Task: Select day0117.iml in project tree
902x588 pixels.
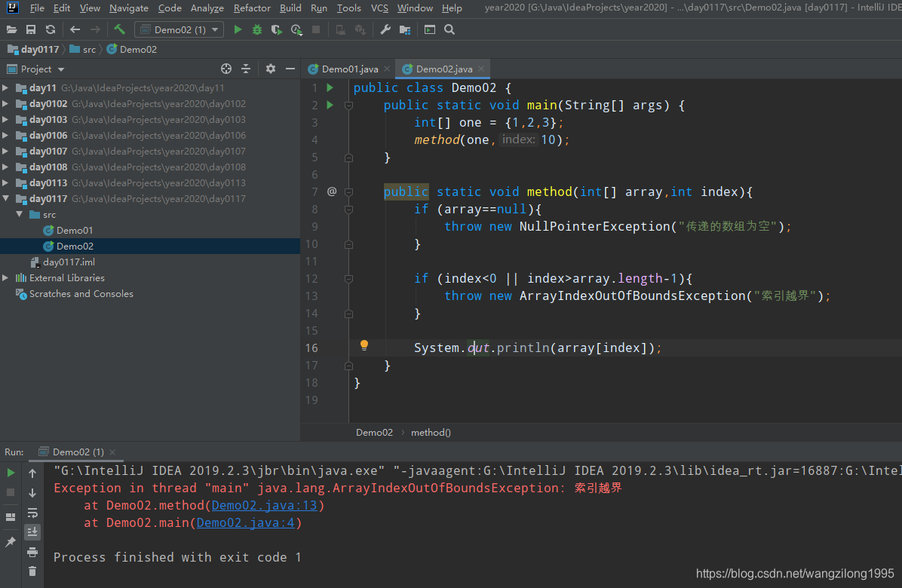Action: pos(69,262)
